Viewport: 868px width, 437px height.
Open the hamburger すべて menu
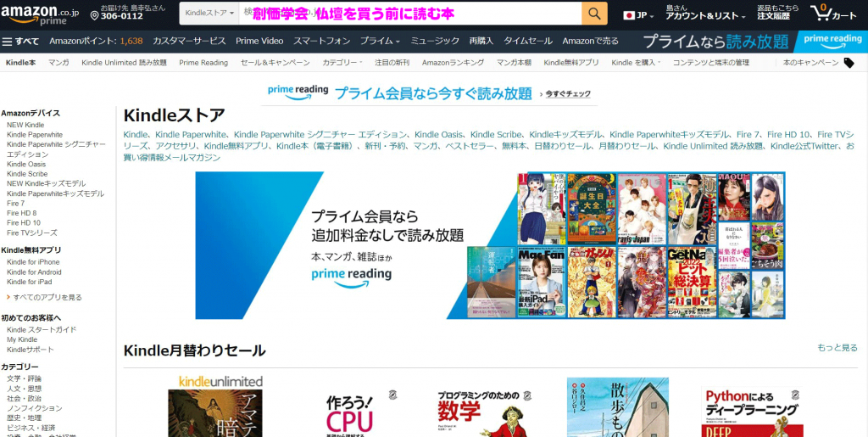[x=21, y=41]
